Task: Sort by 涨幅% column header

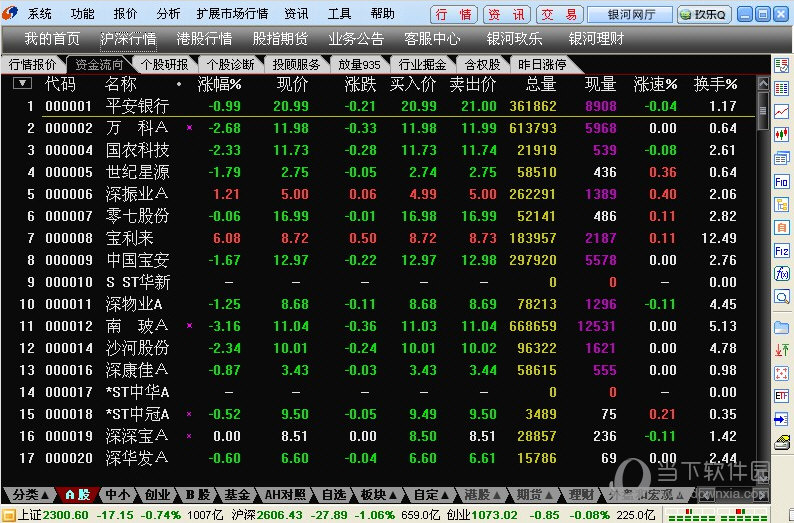Action: pyautogui.click(x=220, y=84)
